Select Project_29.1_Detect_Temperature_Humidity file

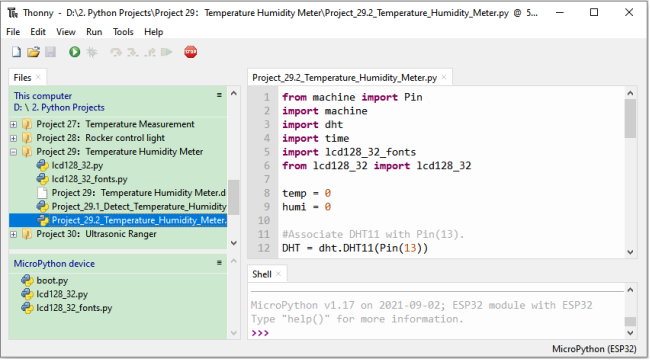click(x=139, y=207)
